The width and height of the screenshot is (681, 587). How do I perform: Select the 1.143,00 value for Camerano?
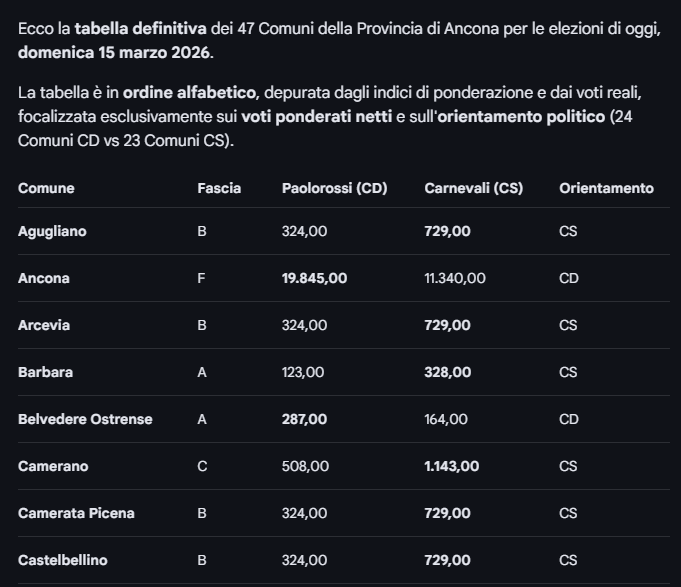coord(451,466)
